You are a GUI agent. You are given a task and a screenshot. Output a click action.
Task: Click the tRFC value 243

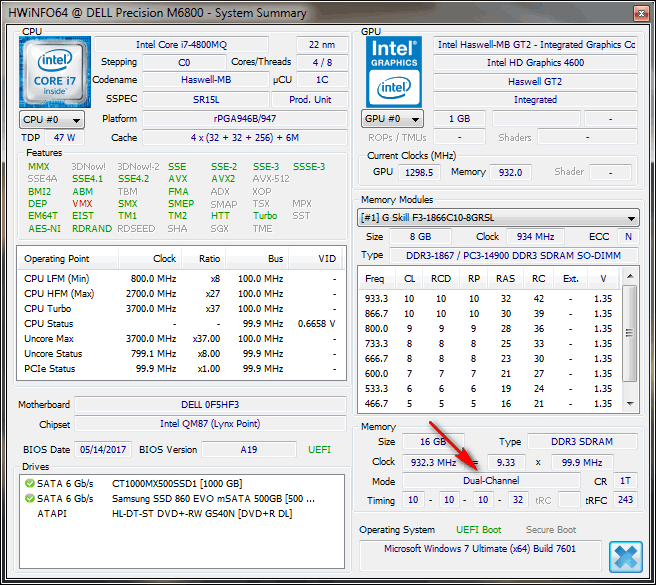(x=625, y=500)
